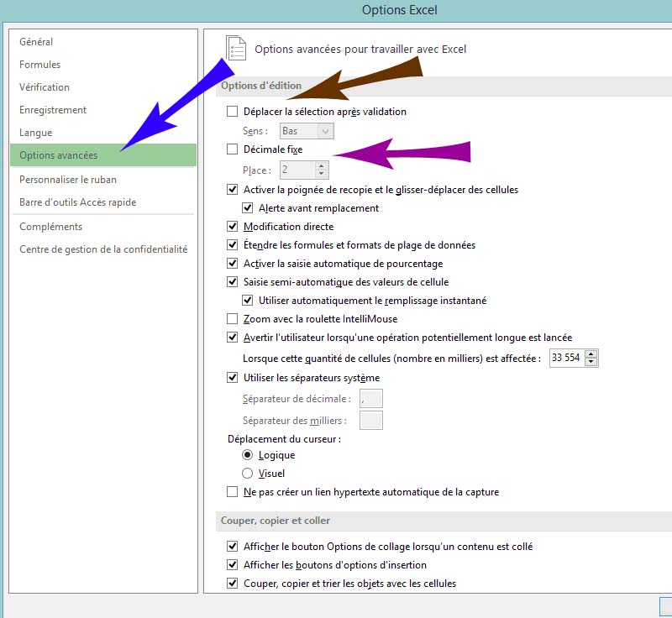The width and height of the screenshot is (672, 618).
Task: Decrease Place value with down arrow
Action: click(x=322, y=175)
